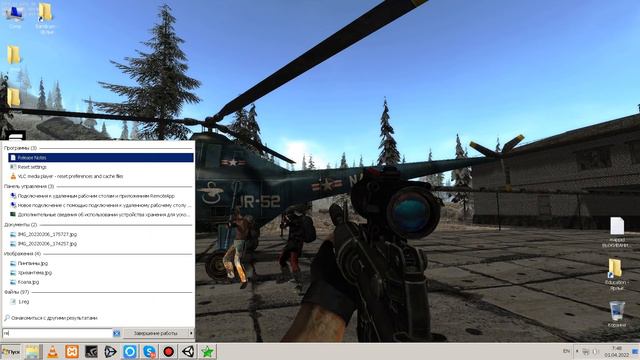
Task: Open the Пингвины.jpg image result
Action: (x=101, y=263)
